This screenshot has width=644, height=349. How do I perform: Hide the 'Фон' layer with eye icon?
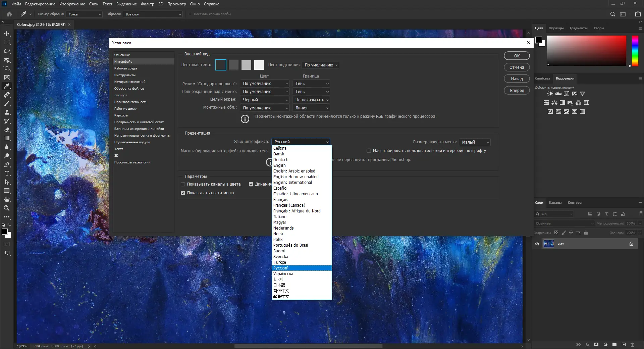(x=537, y=244)
